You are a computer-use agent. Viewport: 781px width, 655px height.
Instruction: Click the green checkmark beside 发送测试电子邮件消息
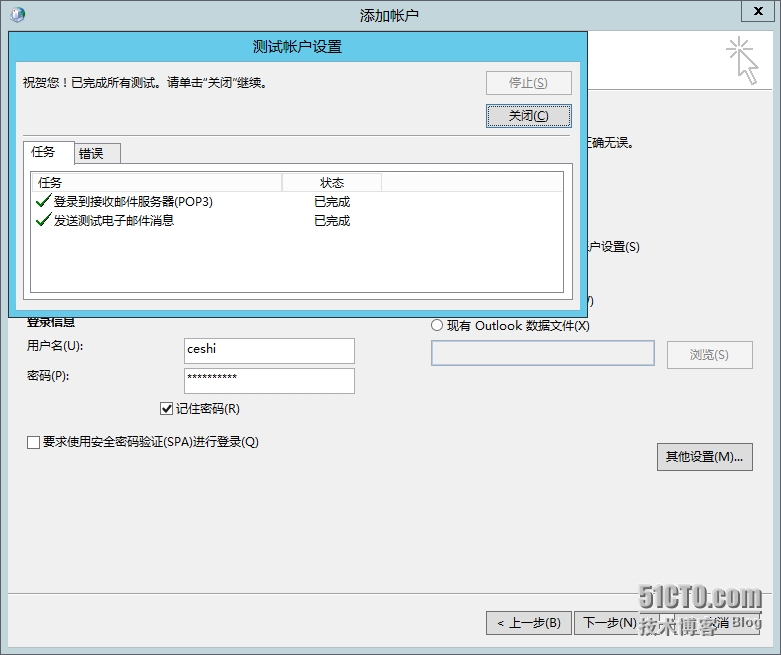coord(43,220)
